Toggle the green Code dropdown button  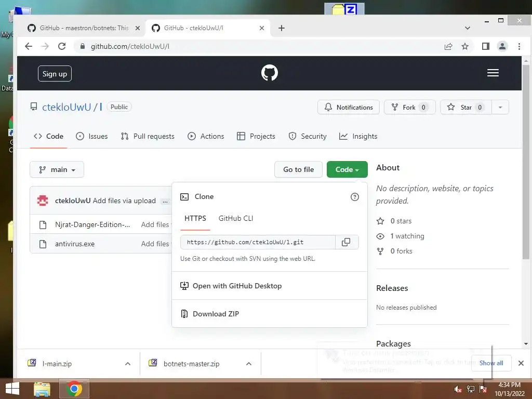pos(347,169)
